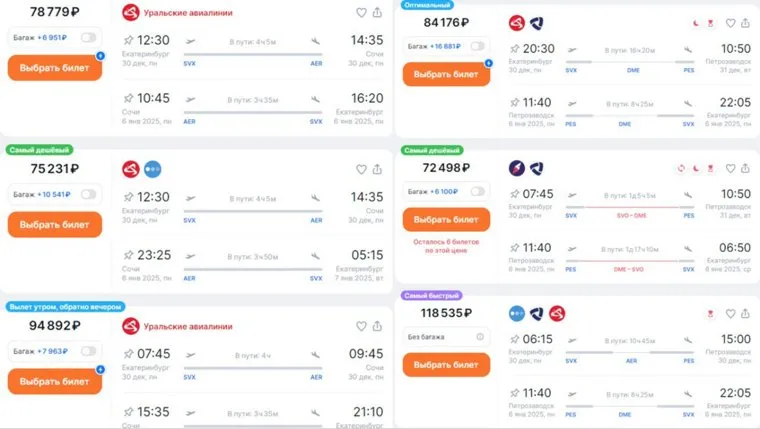Pin the 23:25 Sochi return flight

tap(126, 256)
